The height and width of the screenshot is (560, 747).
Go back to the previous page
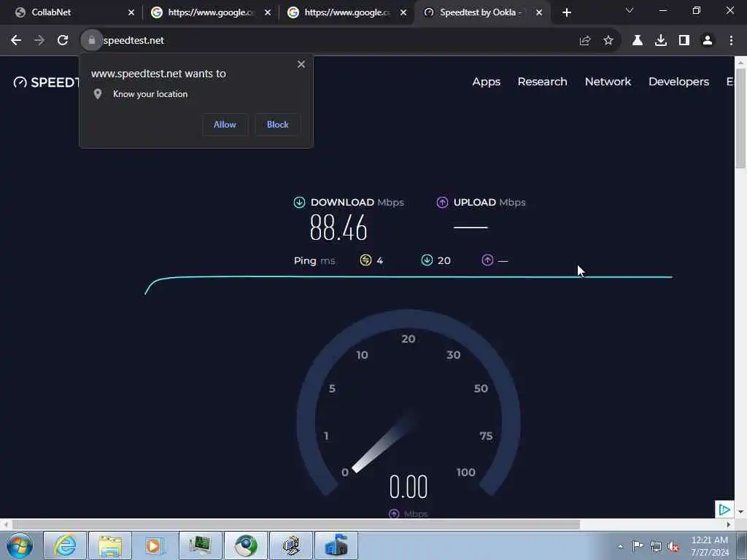click(x=16, y=41)
